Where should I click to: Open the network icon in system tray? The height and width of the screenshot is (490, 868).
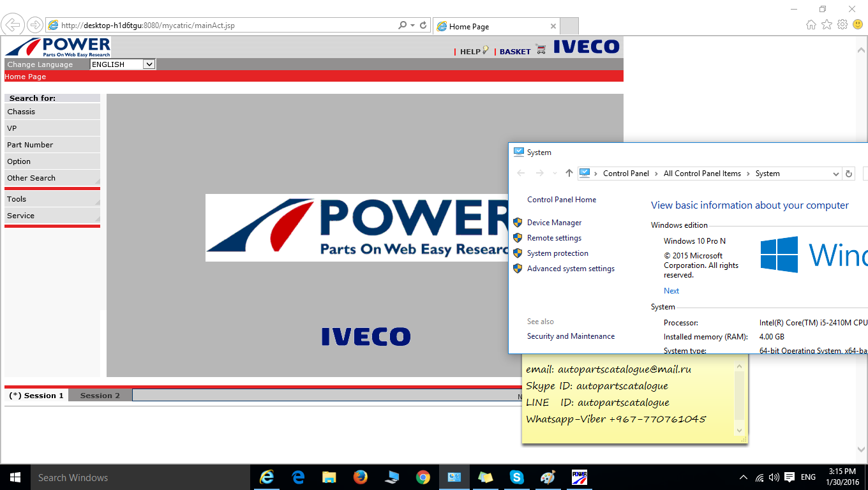[x=759, y=477]
